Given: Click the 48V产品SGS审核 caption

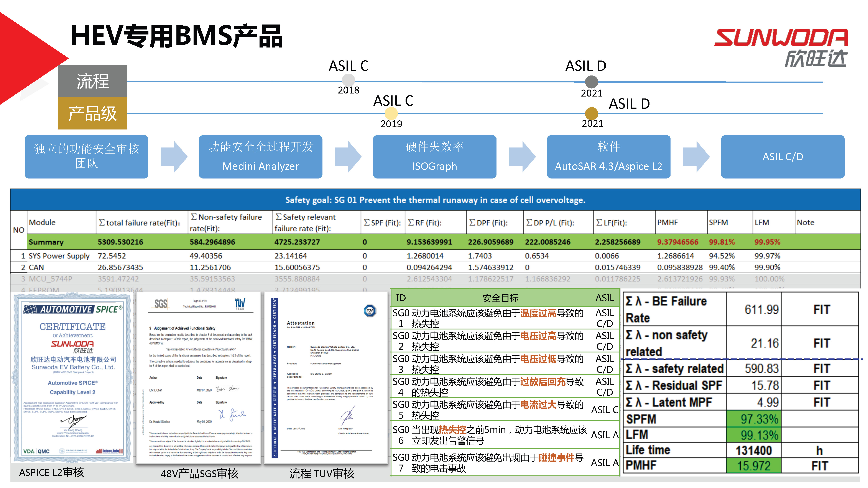Looking at the screenshot, I should 199,473.
